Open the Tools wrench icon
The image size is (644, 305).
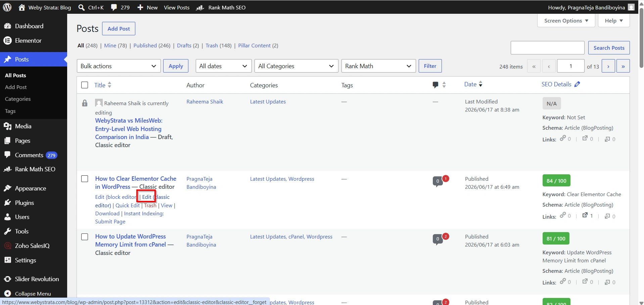(x=7, y=231)
